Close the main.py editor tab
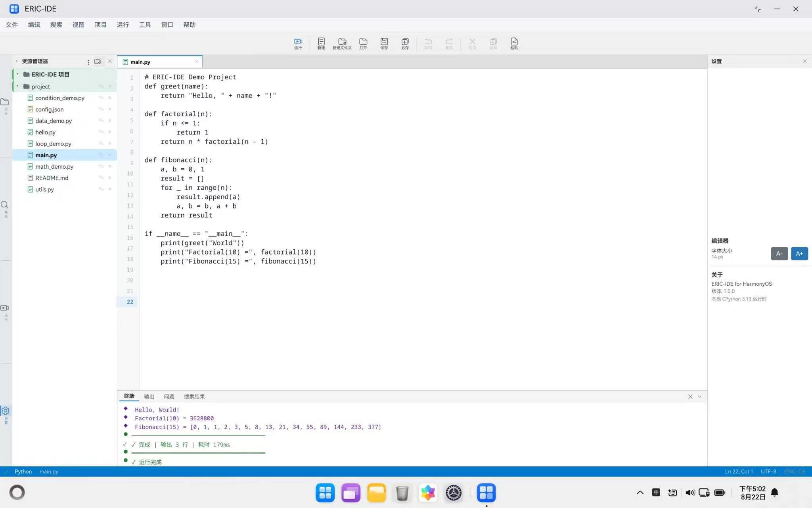The height and width of the screenshot is (508, 812). click(196, 62)
